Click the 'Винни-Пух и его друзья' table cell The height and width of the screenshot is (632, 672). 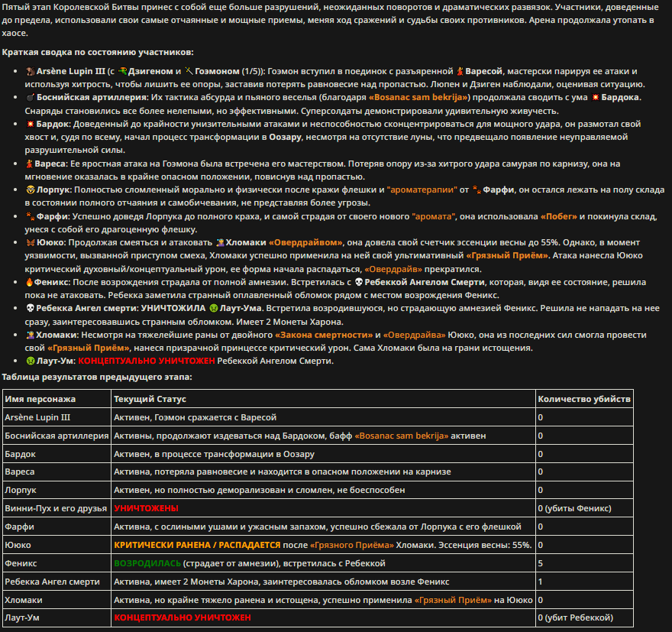pyautogui.click(x=57, y=508)
